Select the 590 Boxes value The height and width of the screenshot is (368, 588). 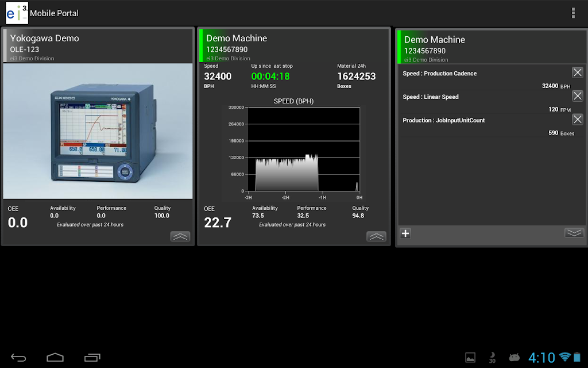click(x=562, y=133)
